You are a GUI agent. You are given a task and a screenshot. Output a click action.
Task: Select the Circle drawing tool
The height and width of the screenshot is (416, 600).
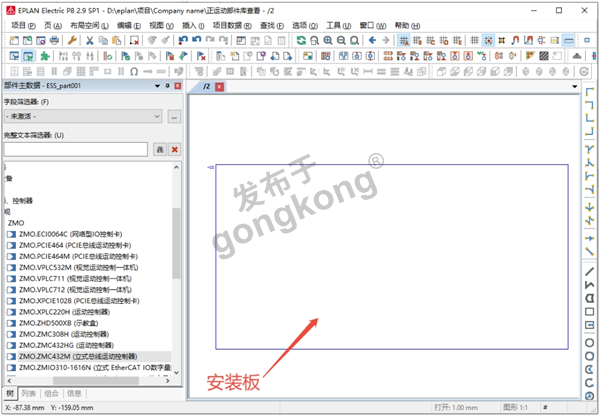[589, 343]
